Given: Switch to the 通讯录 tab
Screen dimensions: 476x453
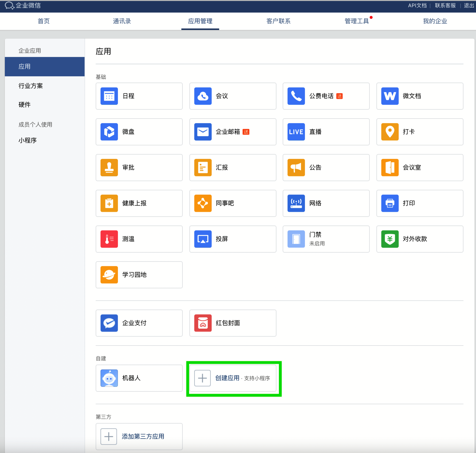Looking at the screenshot, I should point(122,21).
